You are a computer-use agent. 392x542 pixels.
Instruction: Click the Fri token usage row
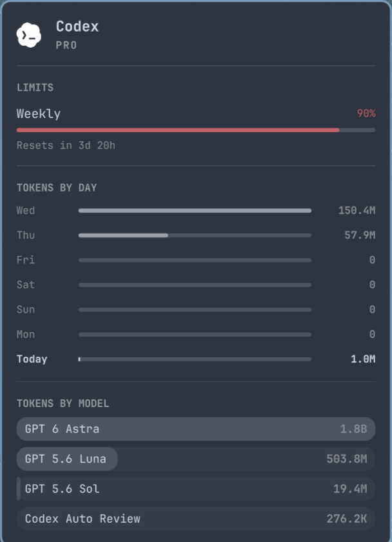pyautogui.click(x=196, y=260)
